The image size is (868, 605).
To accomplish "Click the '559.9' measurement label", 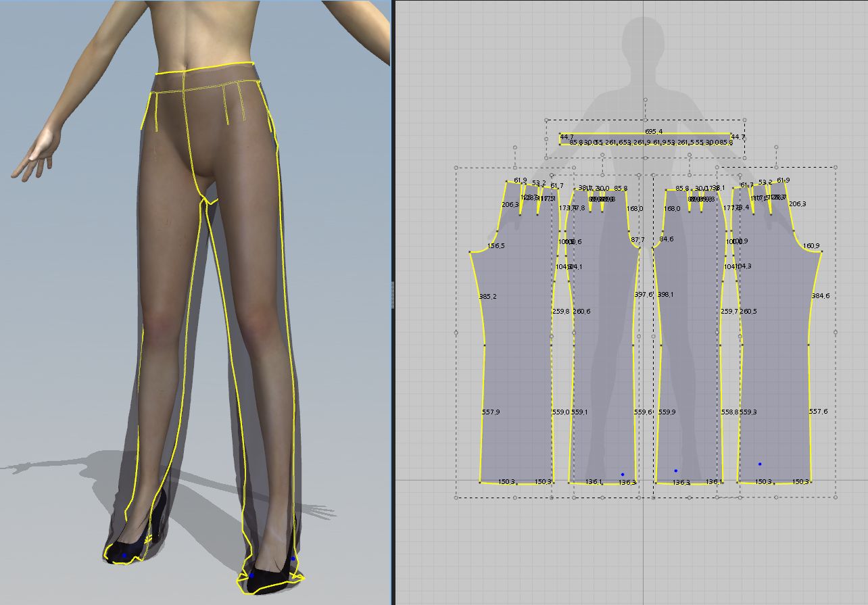I will 667,412.
